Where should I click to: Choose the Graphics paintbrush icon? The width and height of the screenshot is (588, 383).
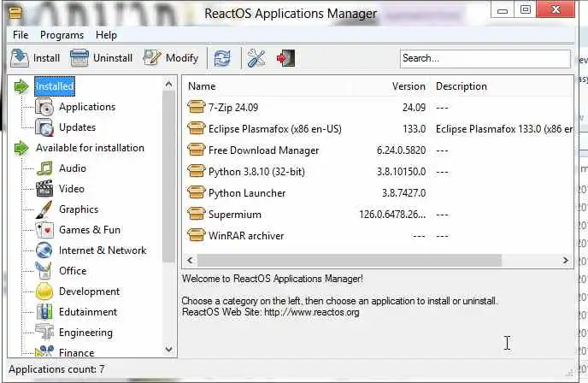[44, 209]
